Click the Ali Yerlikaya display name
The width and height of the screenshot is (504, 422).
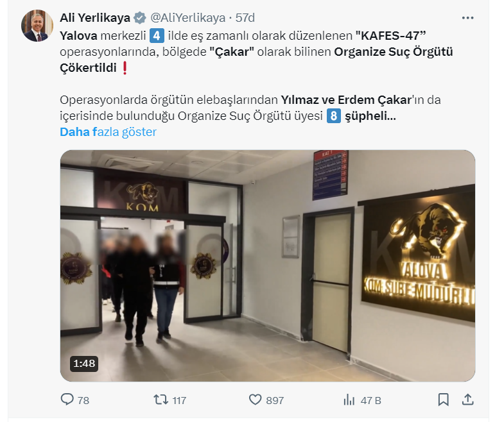point(95,18)
